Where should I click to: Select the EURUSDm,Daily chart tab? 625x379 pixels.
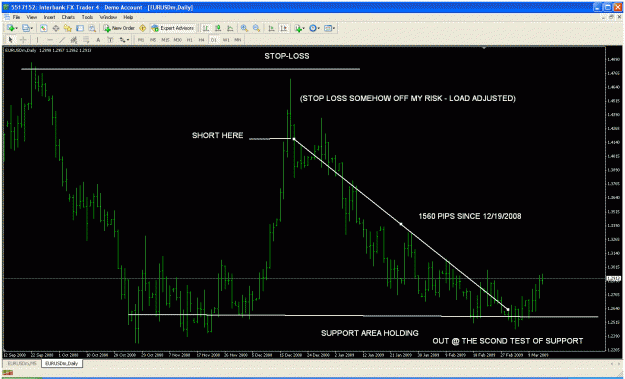point(62,363)
